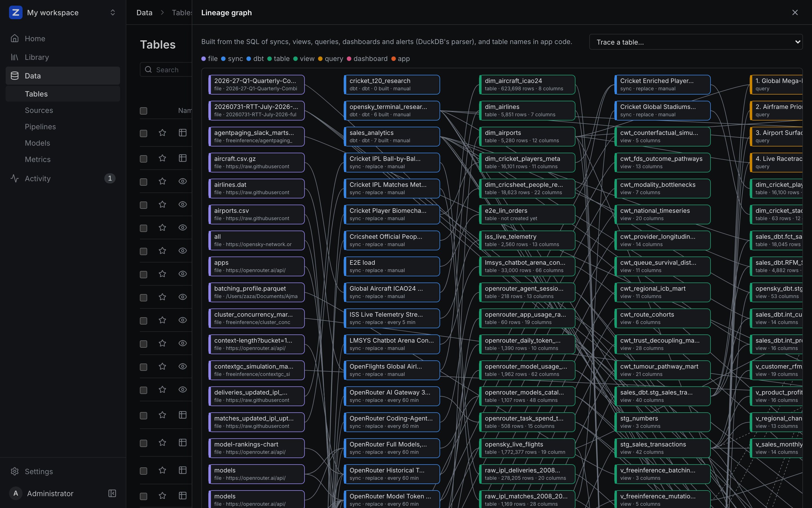Click the Tables breadcrumb link
The height and width of the screenshot is (508, 812).
click(182, 12)
